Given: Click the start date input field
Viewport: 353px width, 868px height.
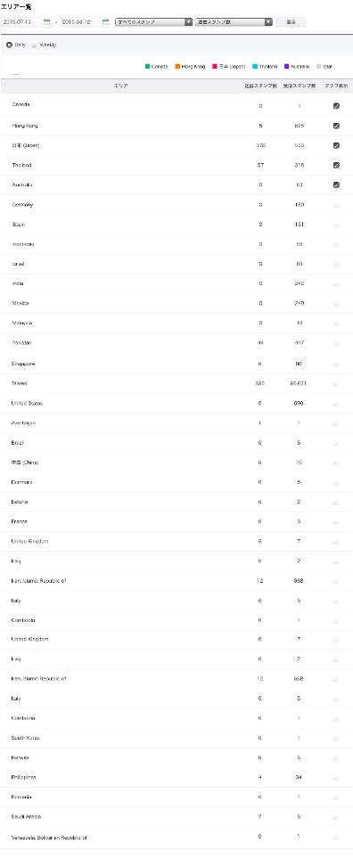Looking at the screenshot, I should coord(21,22).
